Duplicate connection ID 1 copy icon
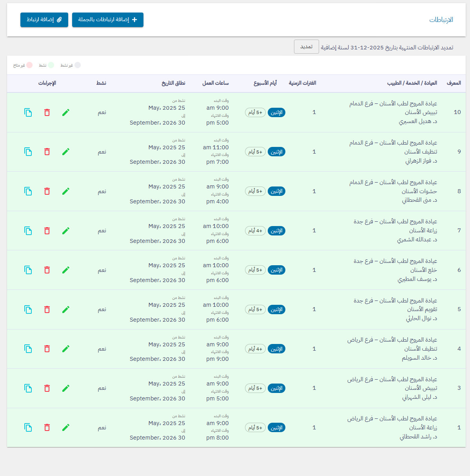Viewport: 470px width, 476px height. pyautogui.click(x=28, y=427)
